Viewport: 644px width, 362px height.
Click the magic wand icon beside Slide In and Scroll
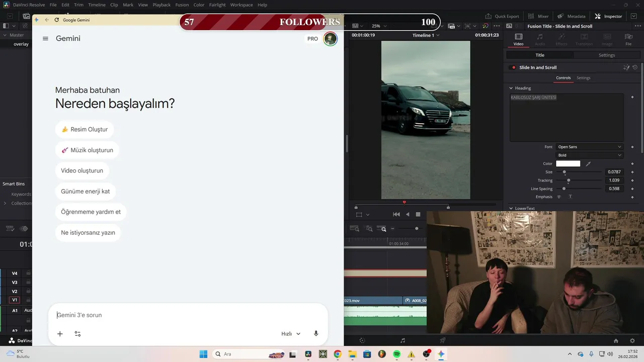pyautogui.click(x=626, y=67)
